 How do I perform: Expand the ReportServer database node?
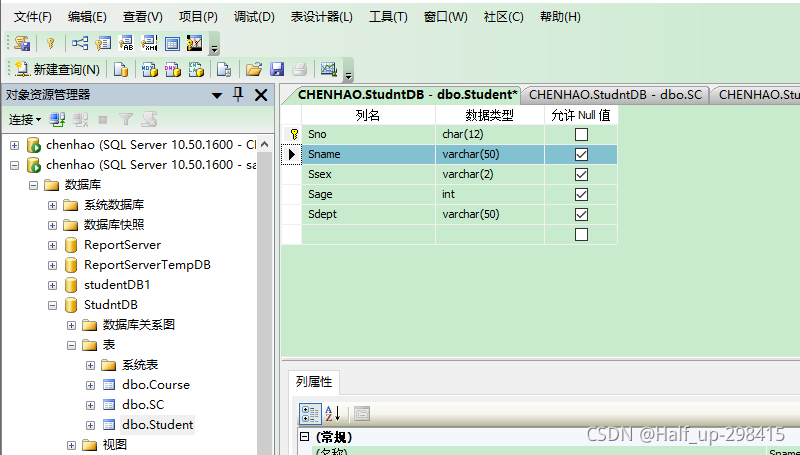point(52,245)
